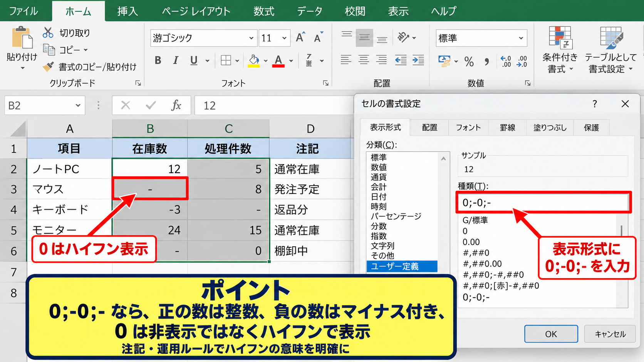Click OK in the format cells dialog

coord(551,334)
